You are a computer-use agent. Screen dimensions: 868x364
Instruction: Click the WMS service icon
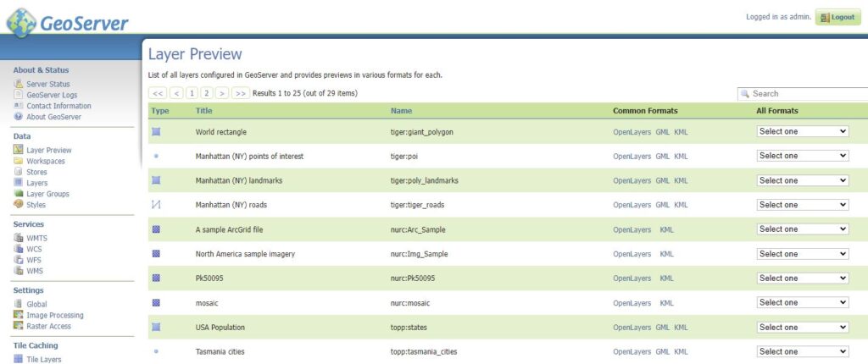click(x=19, y=271)
